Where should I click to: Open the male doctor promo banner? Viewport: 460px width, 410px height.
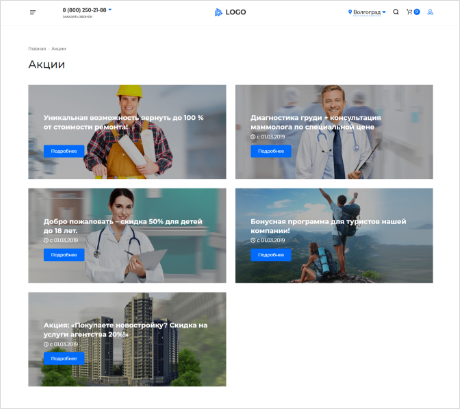(x=334, y=132)
